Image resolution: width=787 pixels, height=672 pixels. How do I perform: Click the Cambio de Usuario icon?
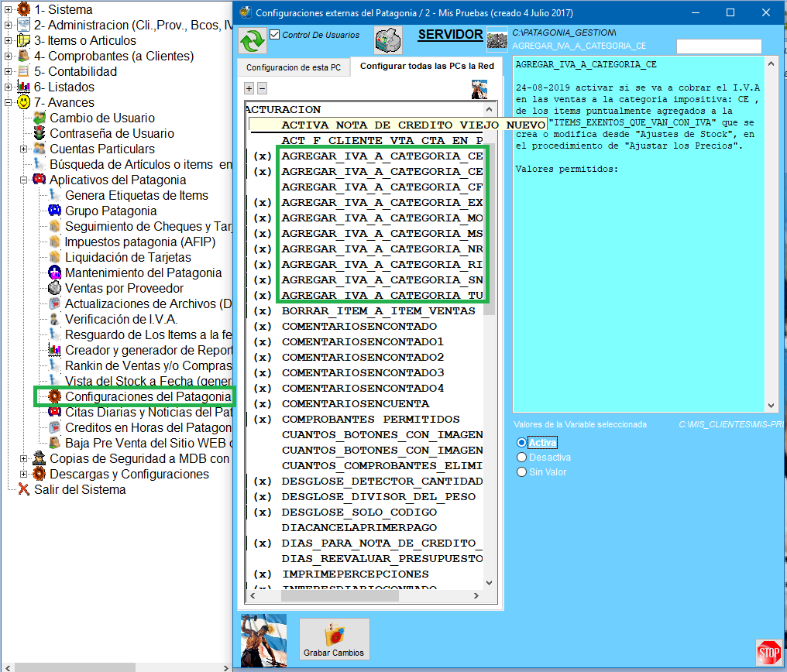coord(40,118)
